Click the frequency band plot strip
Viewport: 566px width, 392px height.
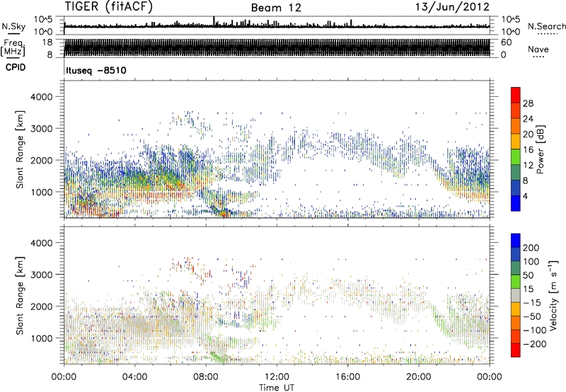pyautogui.click(x=277, y=48)
